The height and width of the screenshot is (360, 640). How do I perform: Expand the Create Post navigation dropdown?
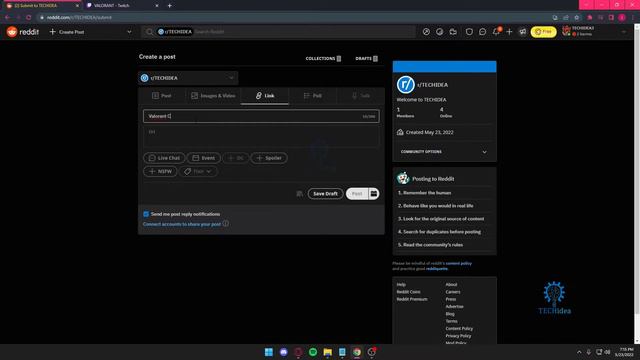coord(90,32)
